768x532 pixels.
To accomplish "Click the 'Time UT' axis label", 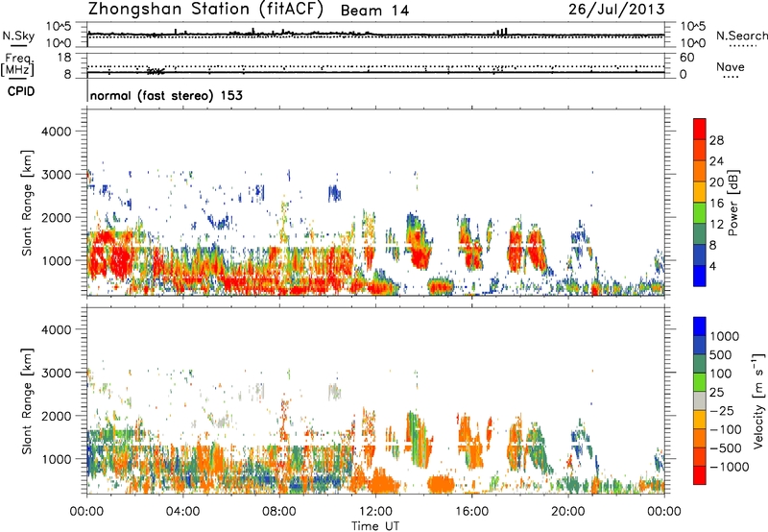I will point(375,526).
